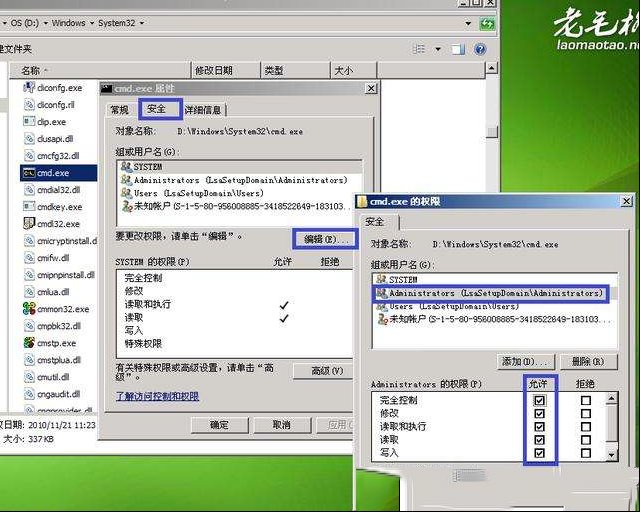Click 删除(R) button in permissions dialog
This screenshot has height=512, width=640.
click(x=588, y=362)
